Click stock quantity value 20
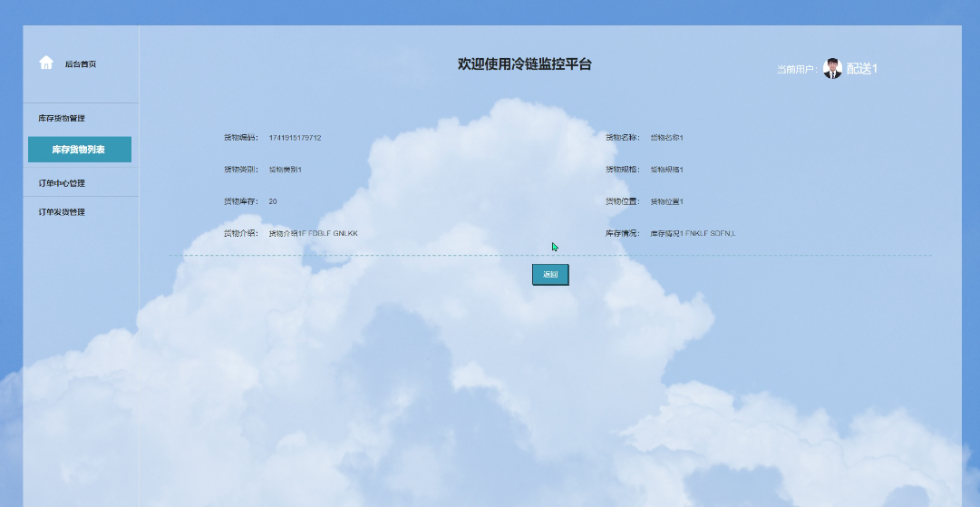 (273, 201)
